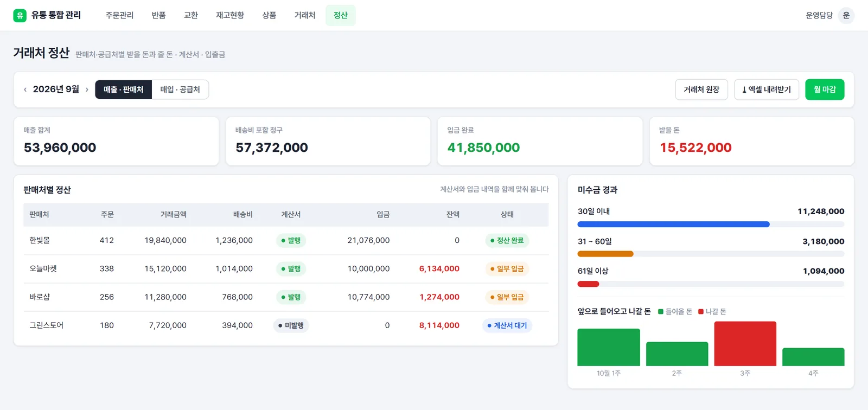The height and width of the screenshot is (410, 868).
Task: Open the 교환 menu
Action: 191,15
